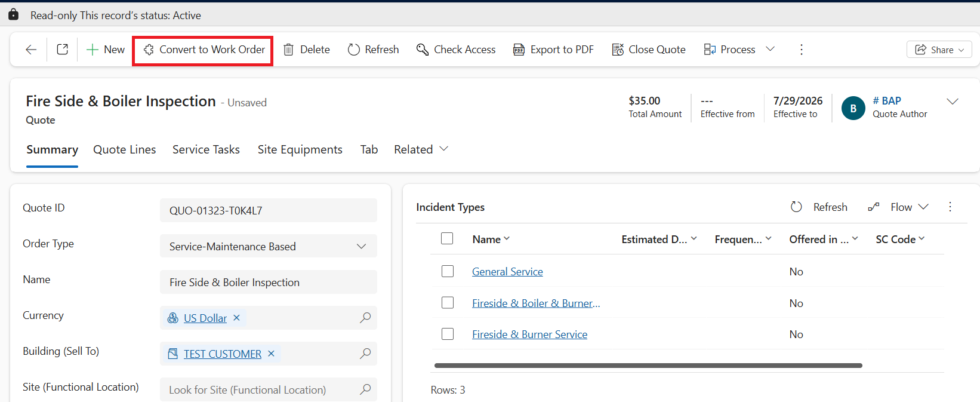The image size is (980, 402).
Task: Check the Fireside & Burner Service row checkbox
Action: coord(448,334)
